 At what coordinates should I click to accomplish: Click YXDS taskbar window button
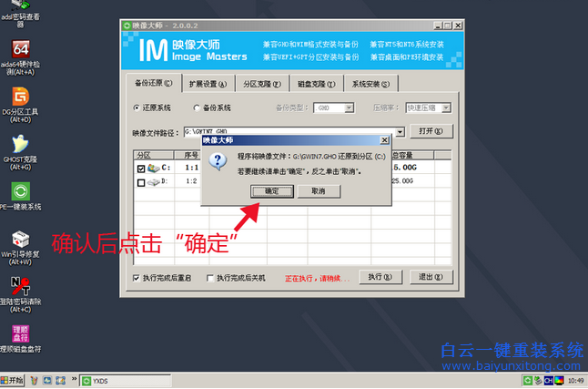click(x=126, y=381)
